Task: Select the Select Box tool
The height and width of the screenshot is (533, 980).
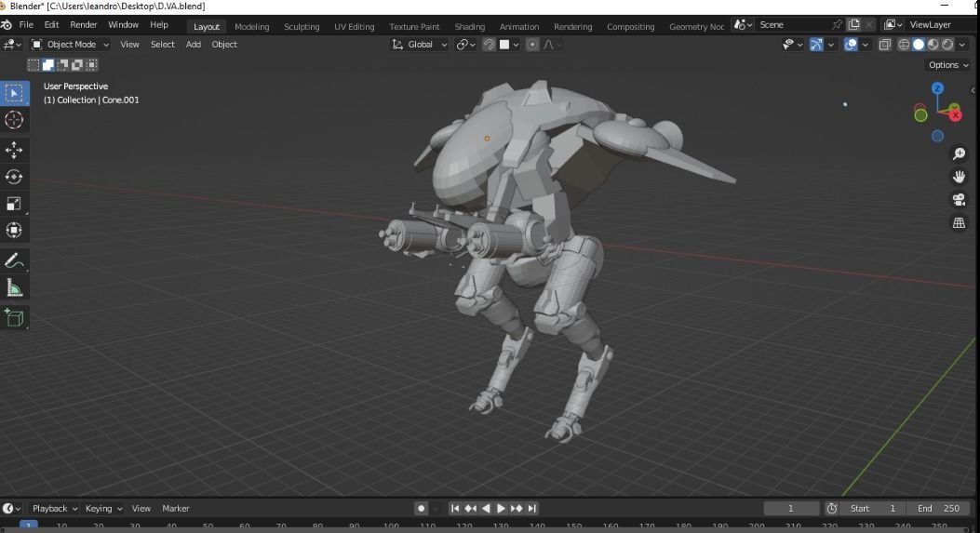Action: tap(14, 94)
